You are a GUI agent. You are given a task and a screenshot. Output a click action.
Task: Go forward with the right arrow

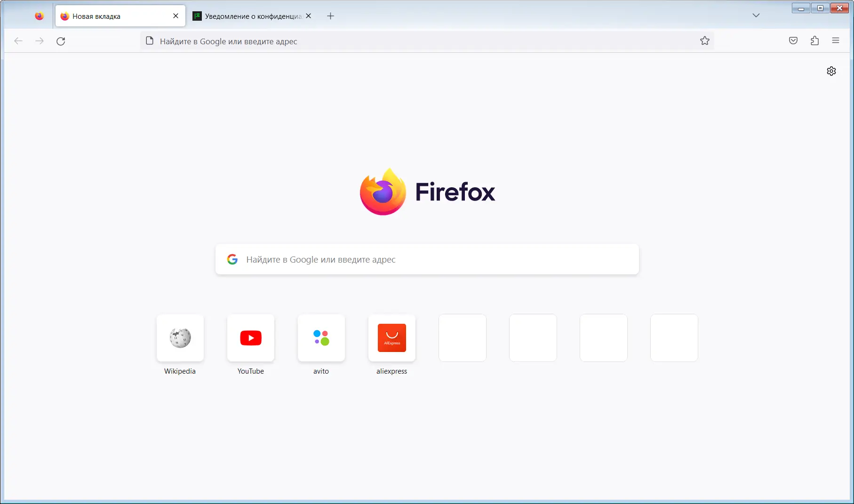point(40,41)
